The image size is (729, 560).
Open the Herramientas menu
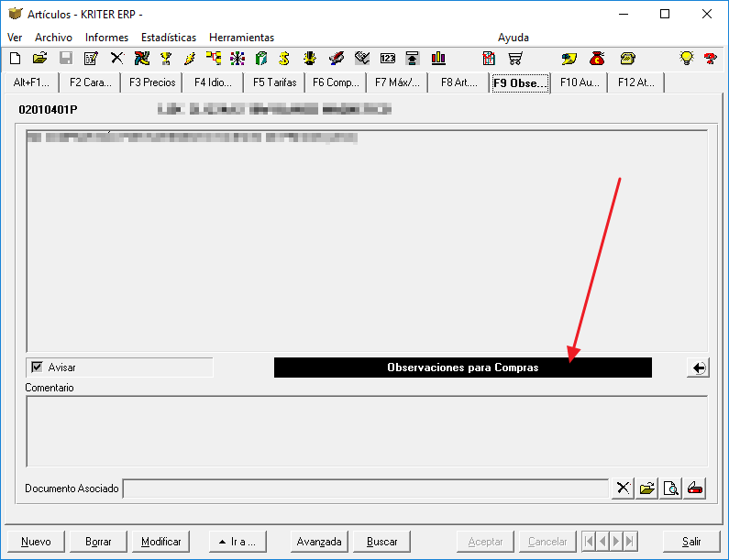pyautogui.click(x=241, y=38)
